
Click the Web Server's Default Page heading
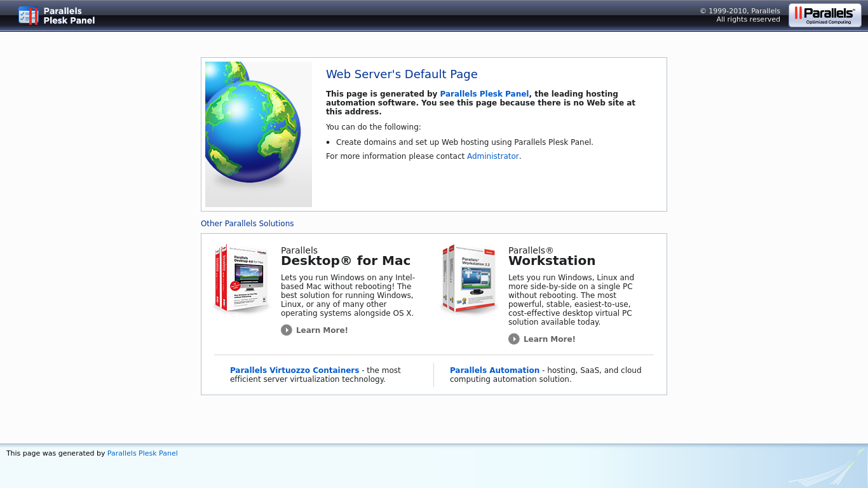pos(402,74)
